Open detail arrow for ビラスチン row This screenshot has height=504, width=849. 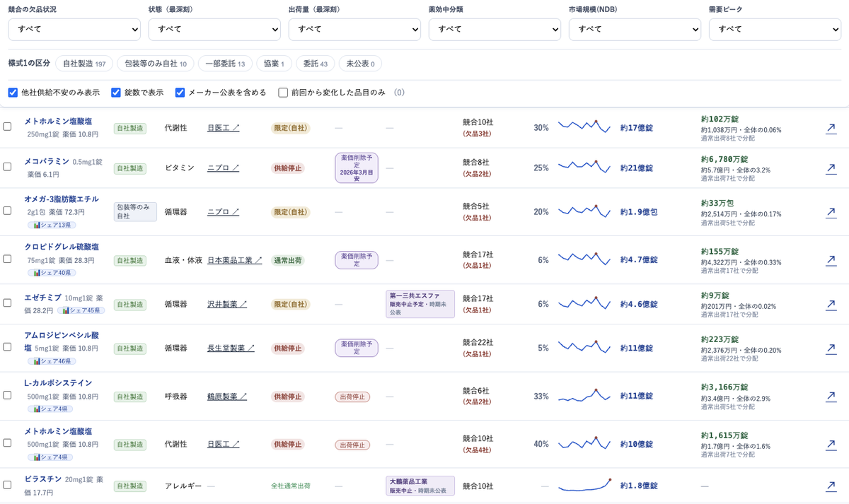pyautogui.click(x=831, y=486)
